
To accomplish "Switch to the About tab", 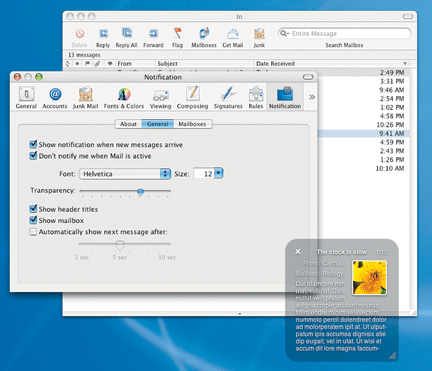I will (128, 124).
